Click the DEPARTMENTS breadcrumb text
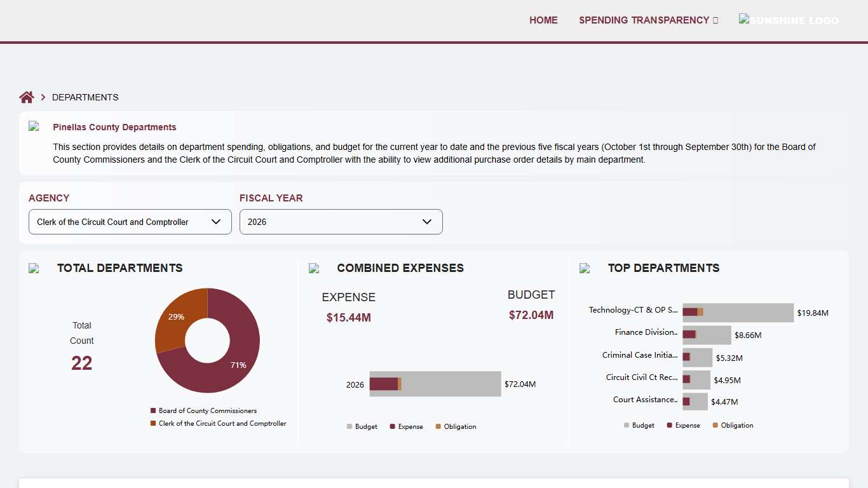868x488 pixels. pos(85,97)
